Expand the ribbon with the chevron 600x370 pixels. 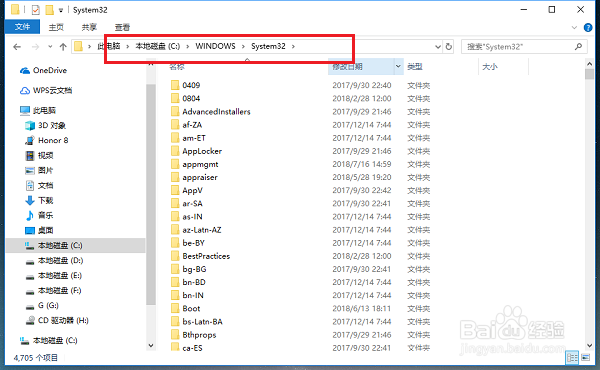tap(574, 28)
